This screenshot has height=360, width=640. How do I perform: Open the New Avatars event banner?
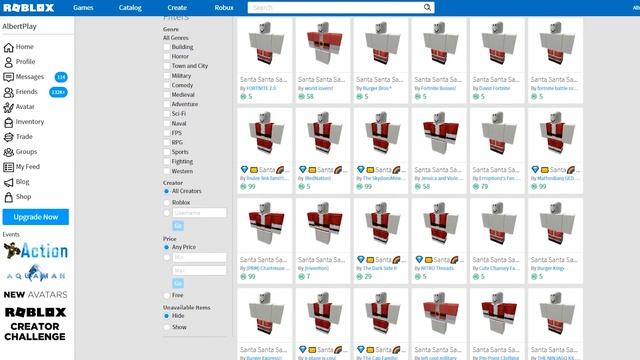(36, 294)
